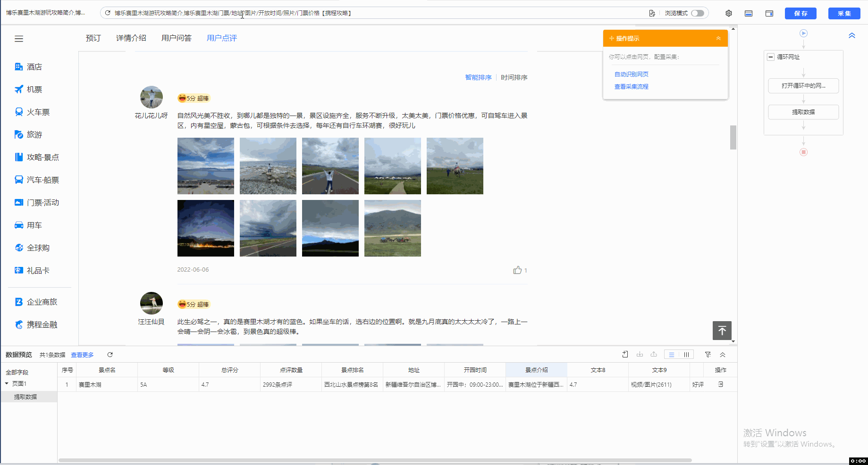Open 攻略·景点 in the sidebar
868x465 pixels.
click(x=37, y=158)
